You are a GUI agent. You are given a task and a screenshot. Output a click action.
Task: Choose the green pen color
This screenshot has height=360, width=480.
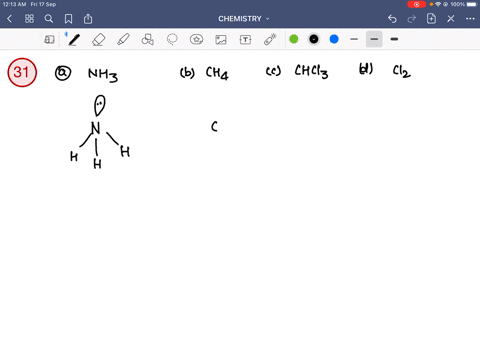[294, 39]
